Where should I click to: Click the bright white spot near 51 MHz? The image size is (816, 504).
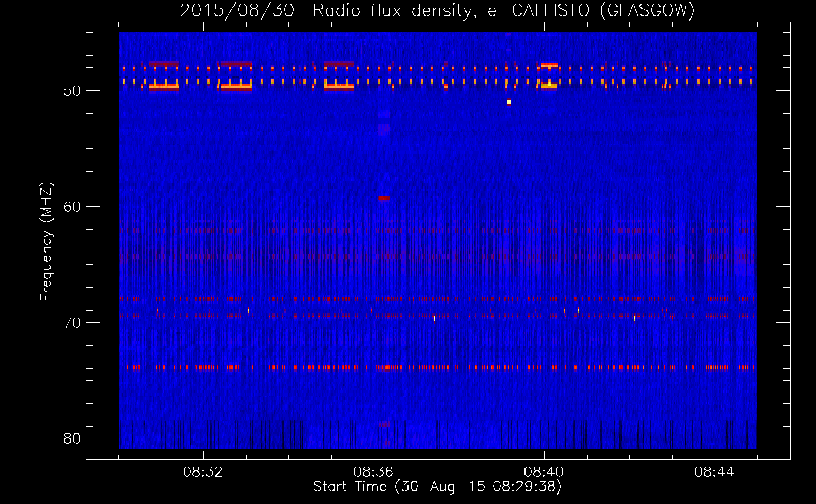(x=509, y=102)
